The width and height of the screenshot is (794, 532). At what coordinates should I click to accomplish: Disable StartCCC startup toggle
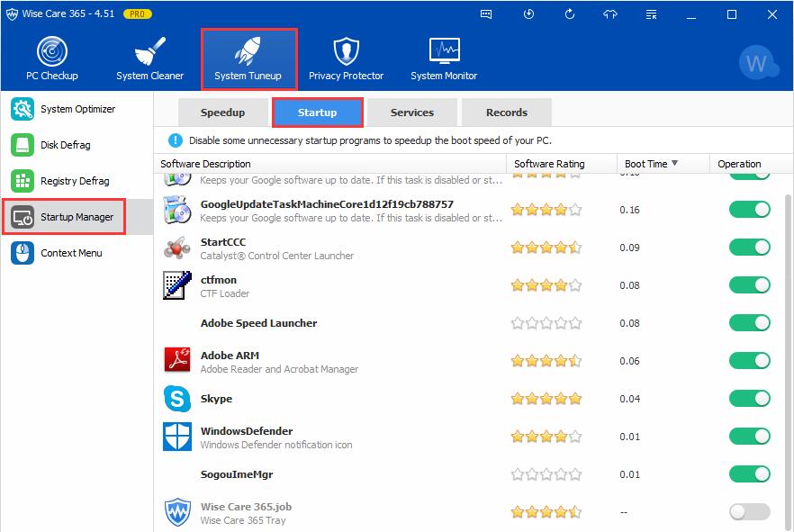749,247
